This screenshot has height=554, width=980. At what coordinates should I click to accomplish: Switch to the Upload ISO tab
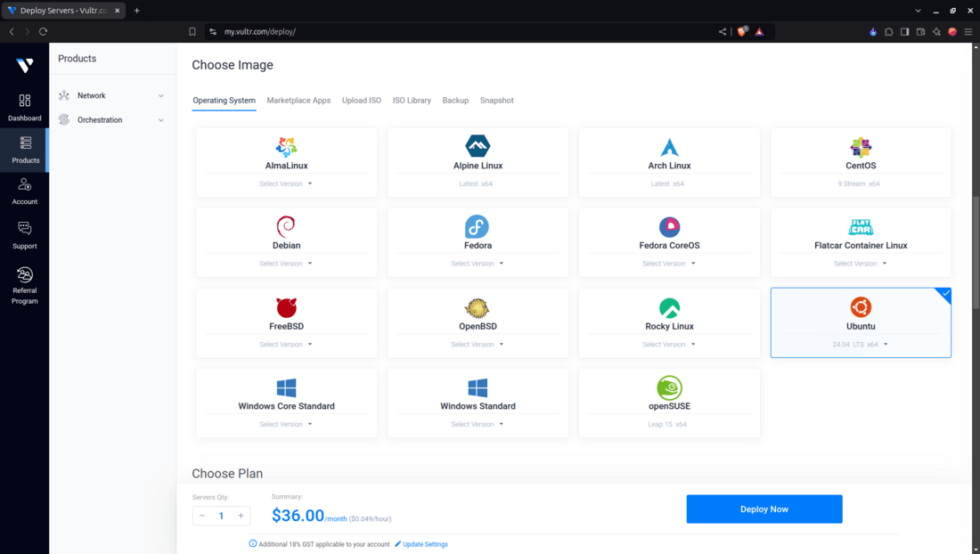[361, 101]
